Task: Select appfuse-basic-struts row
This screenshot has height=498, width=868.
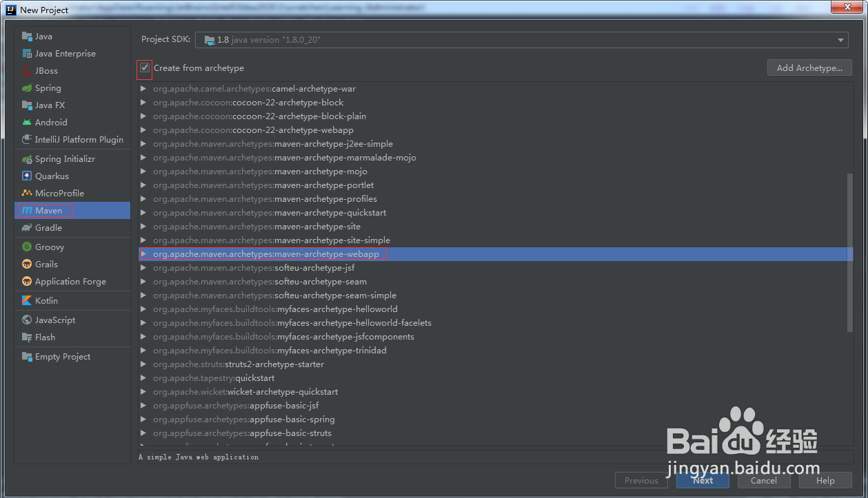Action: pyautogui.click(x=495, y=433)
